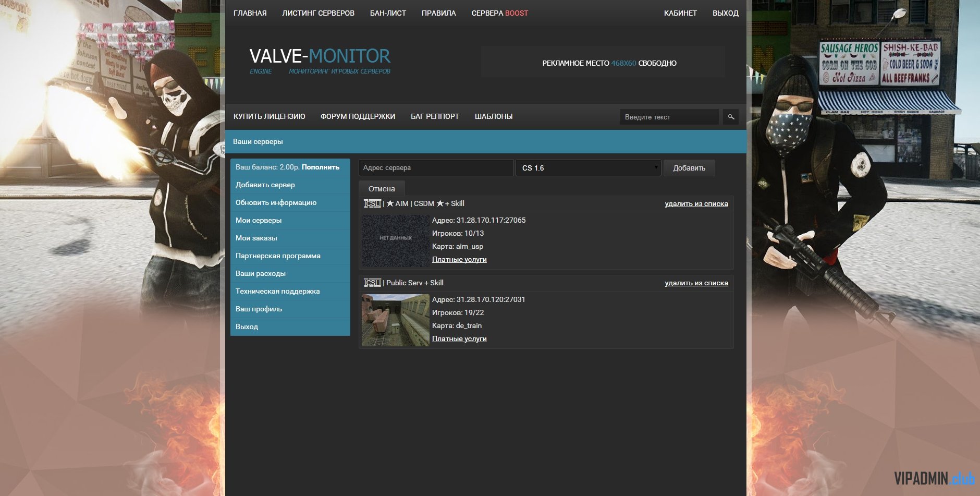Open КУПИТЬ ЛИЦЕНЗИЮ link

click(x=269, y=116)
